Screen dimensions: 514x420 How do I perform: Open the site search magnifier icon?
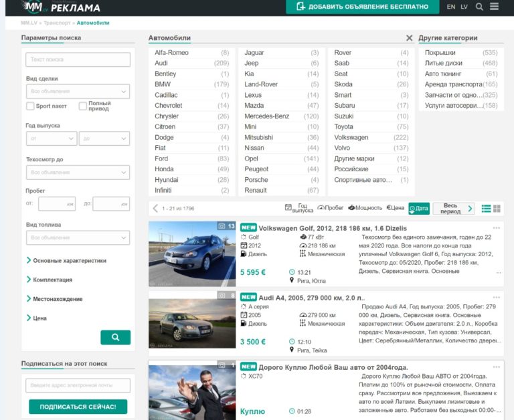click(x=479, y=7)
